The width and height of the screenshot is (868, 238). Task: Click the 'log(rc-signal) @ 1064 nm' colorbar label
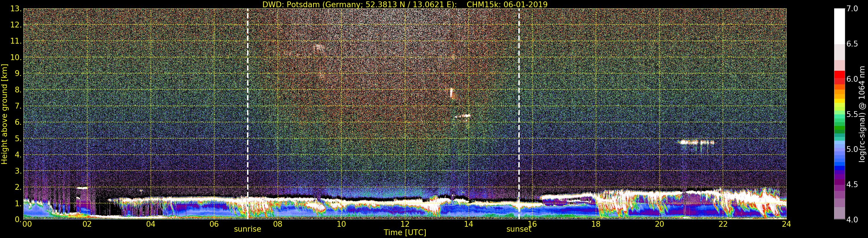coord(862,114)
